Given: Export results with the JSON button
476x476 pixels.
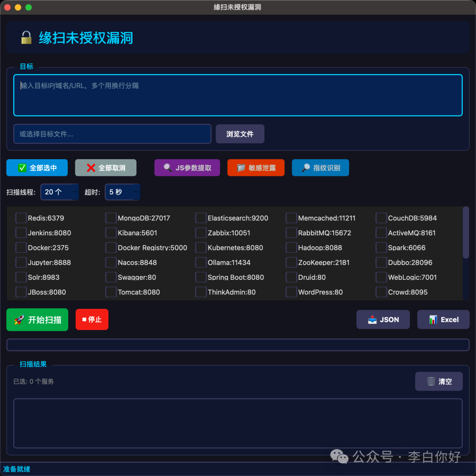Looking at the screenshot, I should point(383,320).
